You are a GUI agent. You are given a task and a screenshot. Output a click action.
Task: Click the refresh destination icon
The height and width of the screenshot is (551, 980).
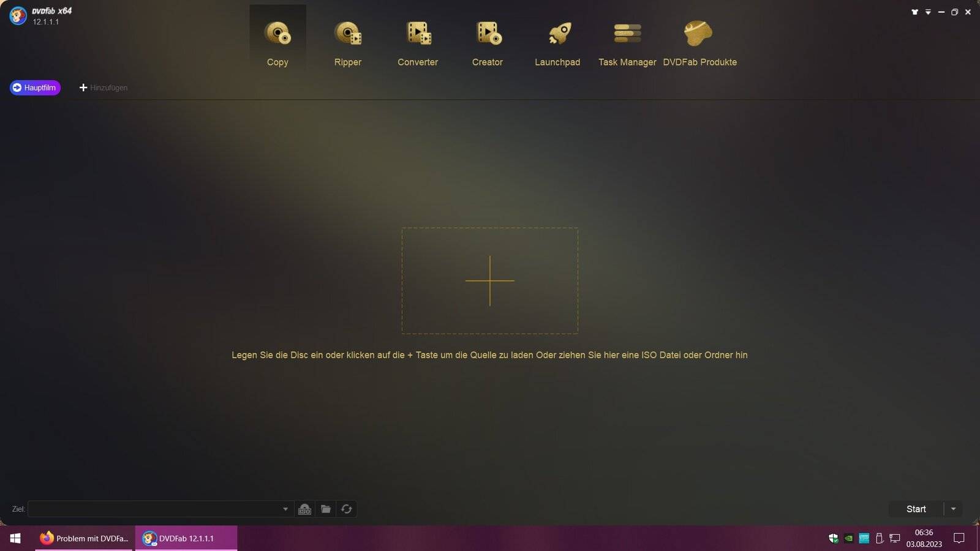pos(347,509)
